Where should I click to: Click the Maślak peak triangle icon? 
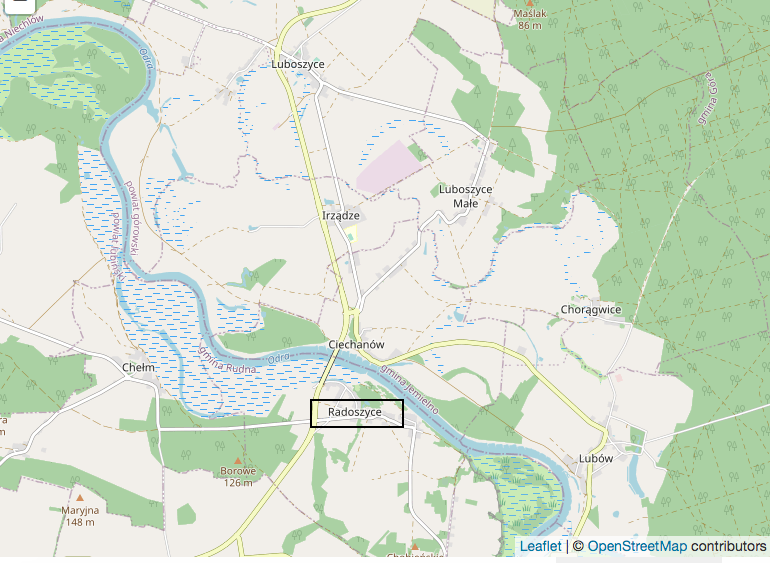coord(530,3)
